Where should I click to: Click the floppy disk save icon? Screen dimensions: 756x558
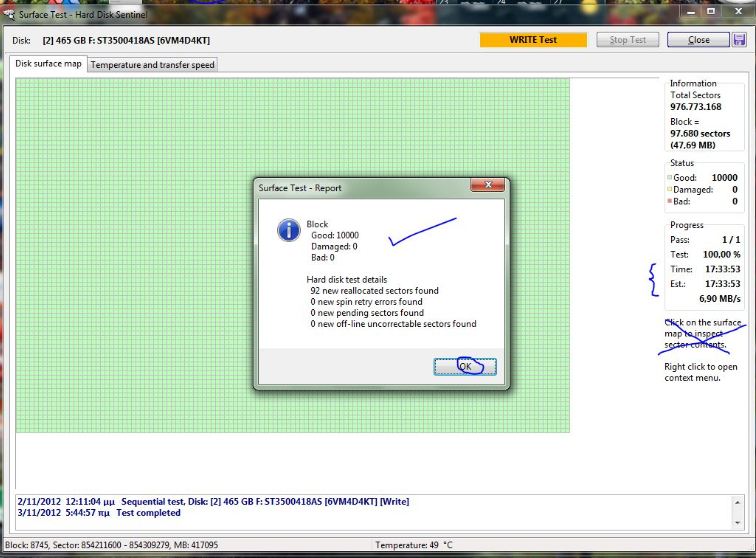coord(739,40)
